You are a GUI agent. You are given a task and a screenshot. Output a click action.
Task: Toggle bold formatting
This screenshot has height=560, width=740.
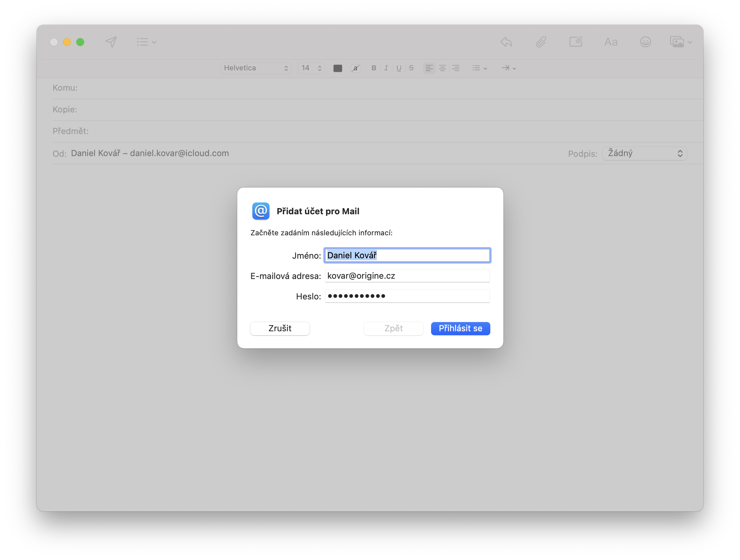click(x=374, y=68)
